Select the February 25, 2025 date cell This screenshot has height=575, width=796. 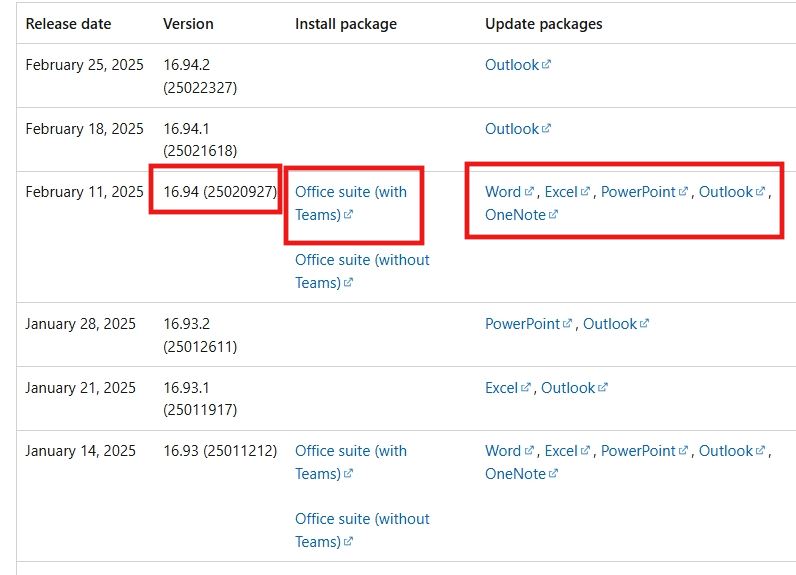[84, 65]
